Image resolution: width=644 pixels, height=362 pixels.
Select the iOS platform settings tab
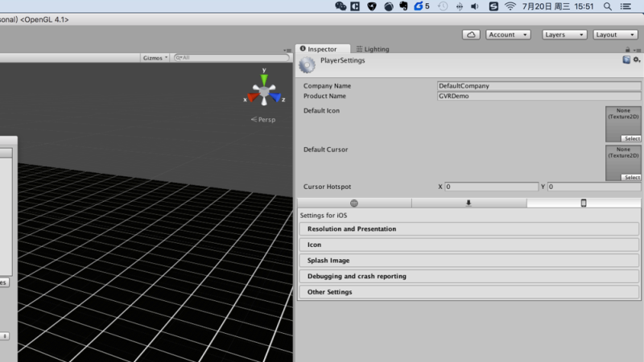click(584, 203)
